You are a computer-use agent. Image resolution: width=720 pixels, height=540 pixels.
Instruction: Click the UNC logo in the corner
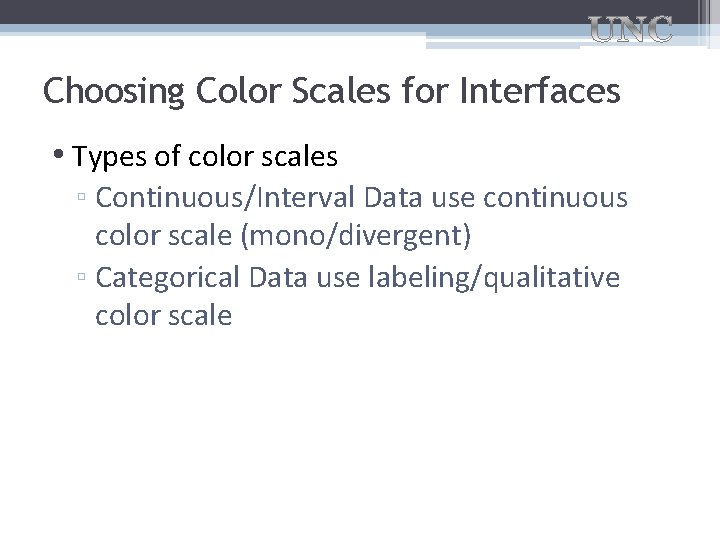pyautogui.click(x=629, y=31)
